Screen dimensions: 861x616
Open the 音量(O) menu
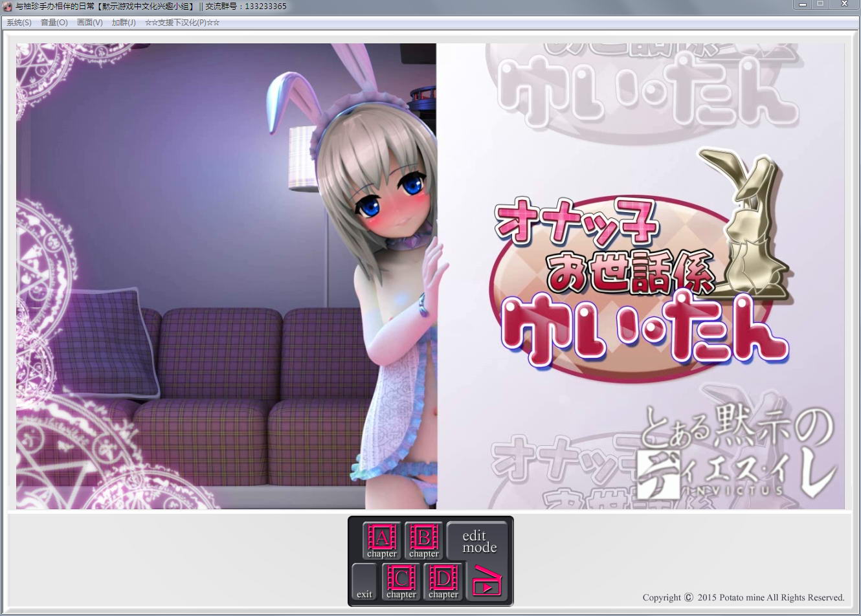pyautogui.click(x=54, y=23)
